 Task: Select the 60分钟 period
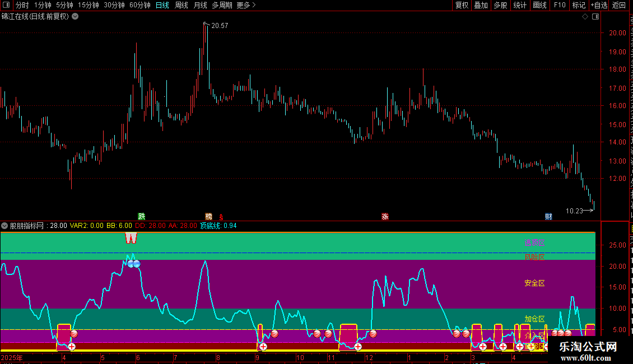click(140, 5)
